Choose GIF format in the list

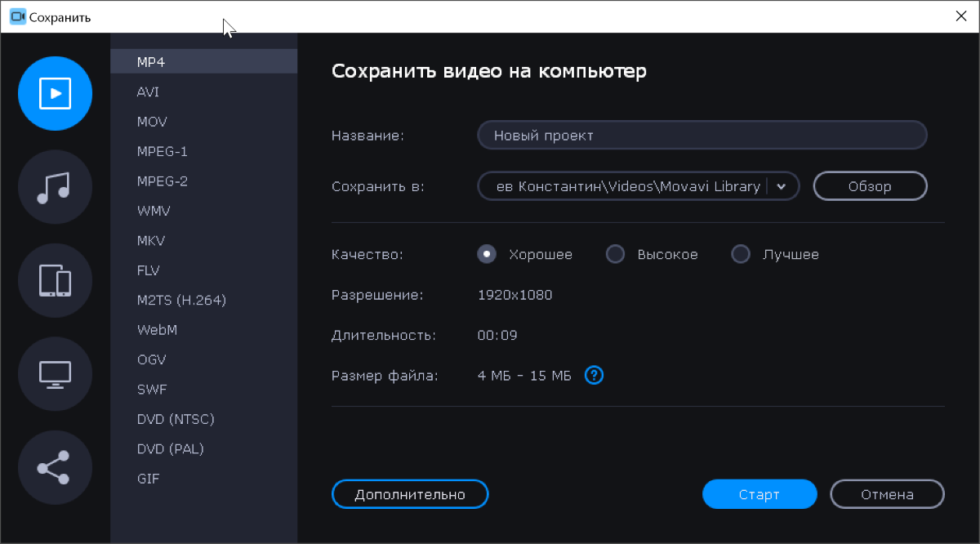(x=204, y=479)
